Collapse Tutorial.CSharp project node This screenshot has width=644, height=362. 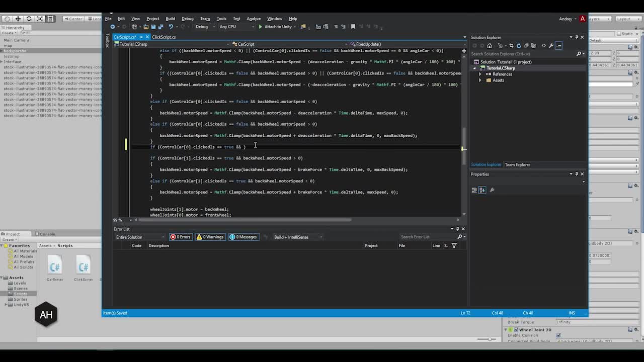coord(475,68)
